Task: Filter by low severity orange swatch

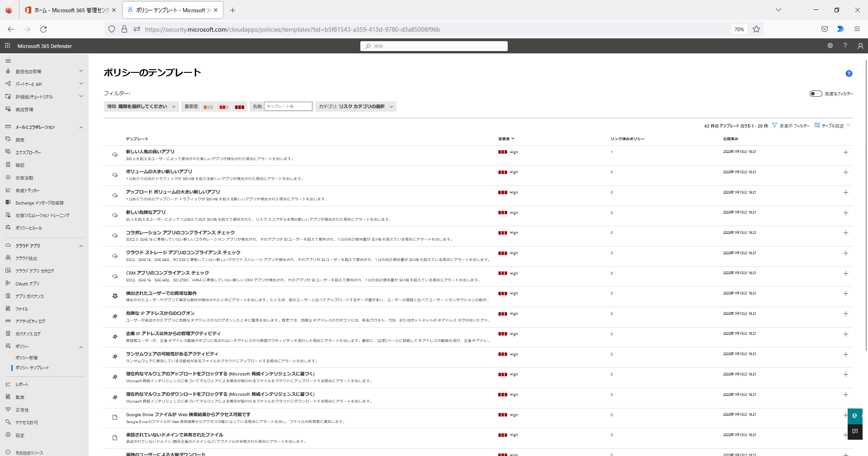Action: pos(208,107)
